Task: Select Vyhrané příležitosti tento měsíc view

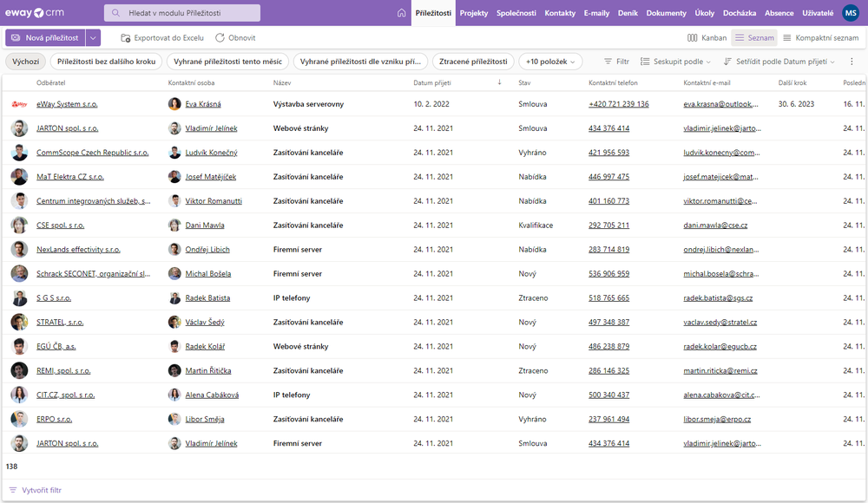Action: tap(227, 62)
